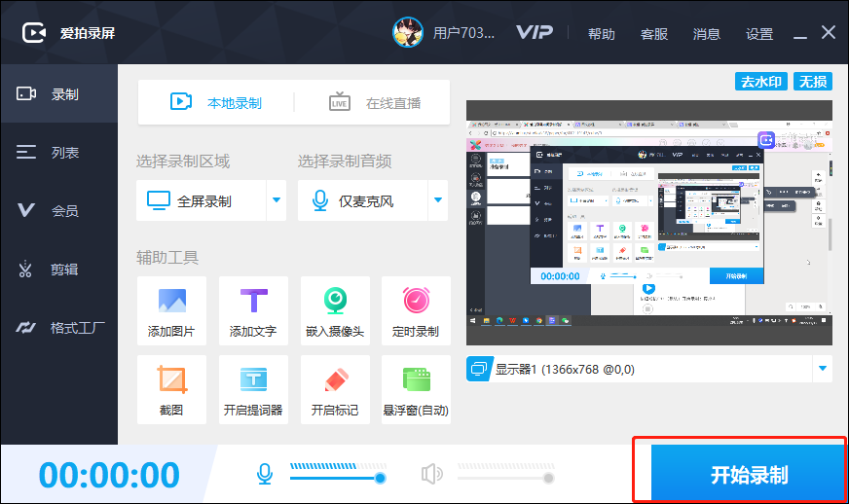Open the 消息 link
This screenshot has width=849, height=504.
tap(707, 34)
